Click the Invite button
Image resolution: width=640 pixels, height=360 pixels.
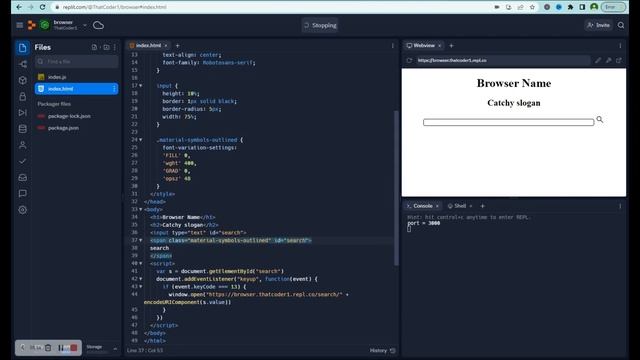click(598, 25)
